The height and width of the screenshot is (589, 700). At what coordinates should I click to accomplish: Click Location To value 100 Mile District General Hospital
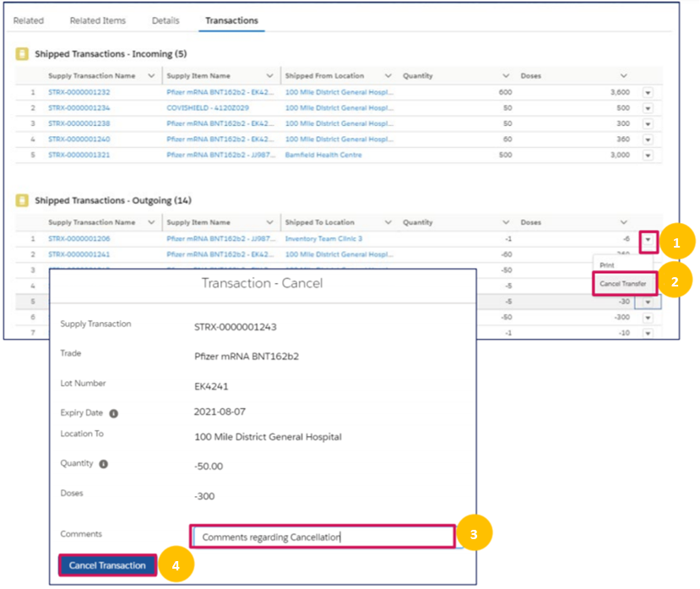268,437
